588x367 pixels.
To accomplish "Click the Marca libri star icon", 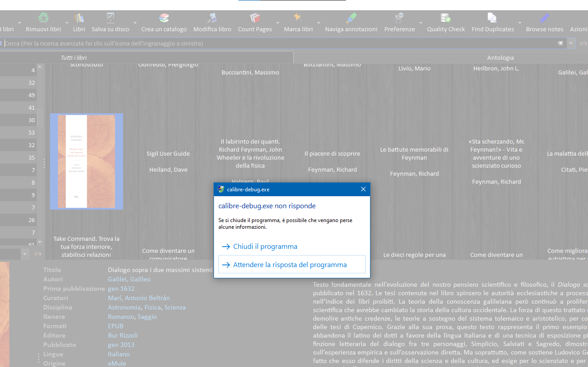I will pos(298,18).
